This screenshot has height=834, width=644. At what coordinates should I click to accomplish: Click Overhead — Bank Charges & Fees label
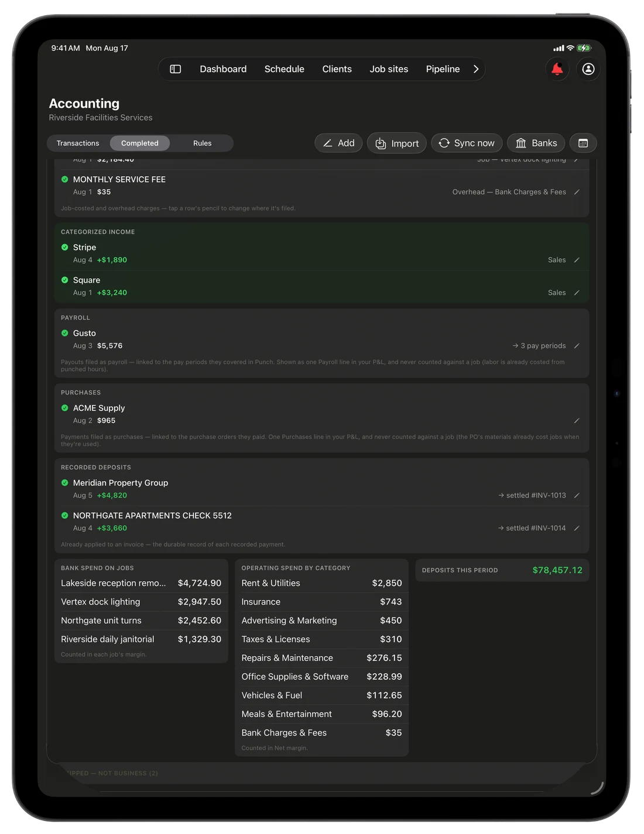point(509,192)
